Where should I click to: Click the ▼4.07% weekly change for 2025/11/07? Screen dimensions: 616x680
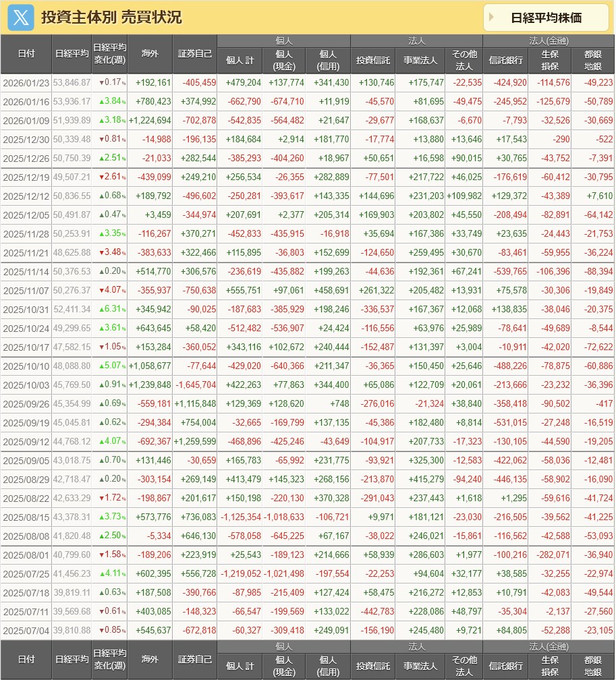(109, 290)
